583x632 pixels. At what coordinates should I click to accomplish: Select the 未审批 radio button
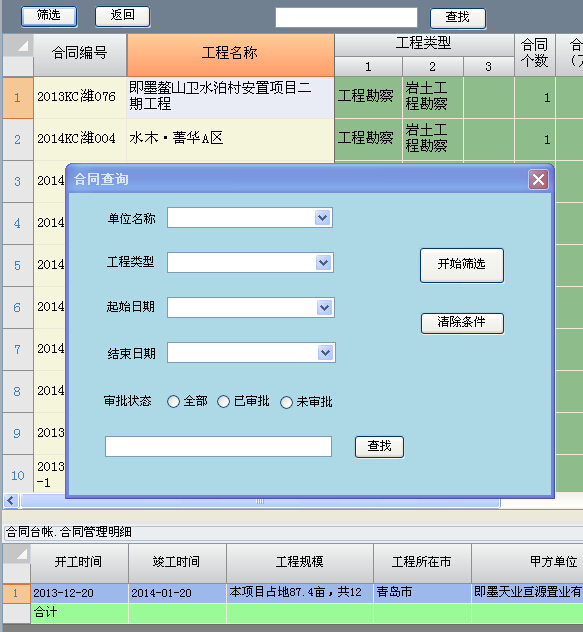pyautogui.click(x=286, y=402)
